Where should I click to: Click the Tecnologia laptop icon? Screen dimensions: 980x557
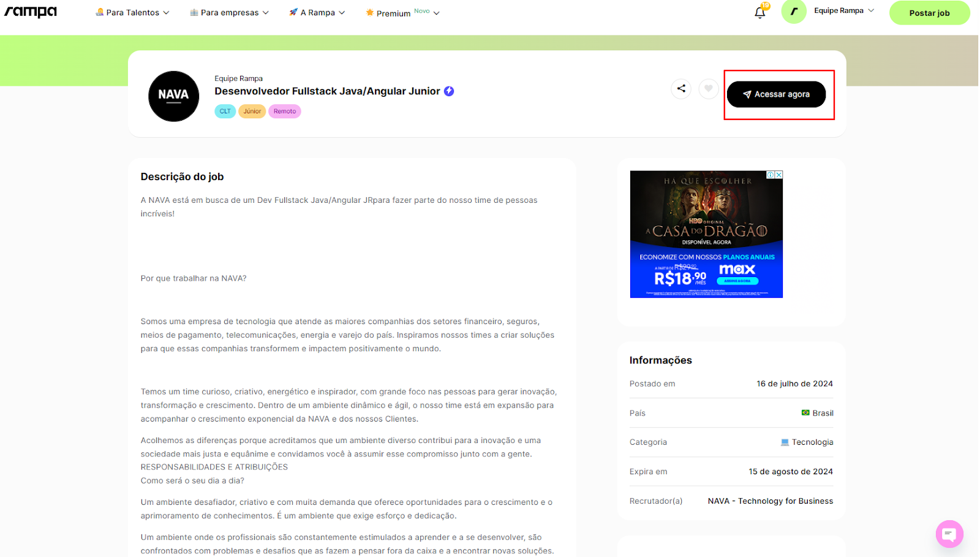pos(785,442)
